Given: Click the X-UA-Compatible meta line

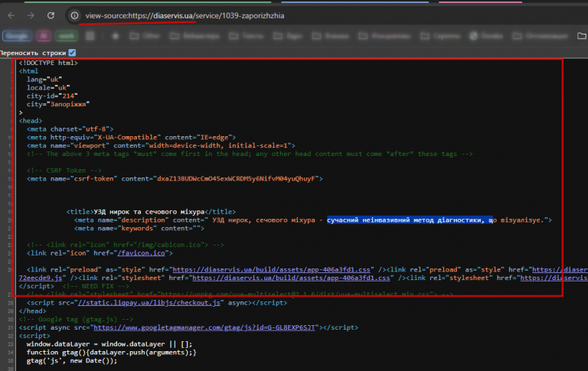Looking at the screenshot, I should click(131, 137).
